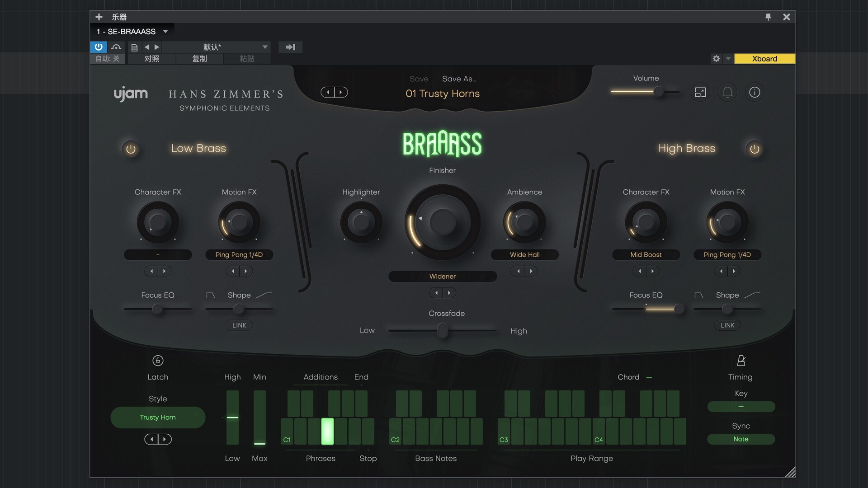
Task: Open the Mid Boost character selector
Action: (x=646, y=255)
